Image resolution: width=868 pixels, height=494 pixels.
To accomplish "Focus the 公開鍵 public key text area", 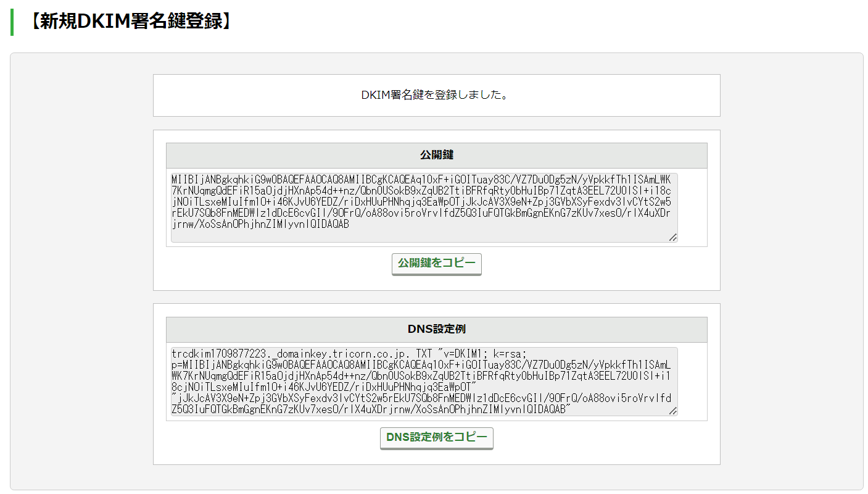I will (x=424, y=207).
